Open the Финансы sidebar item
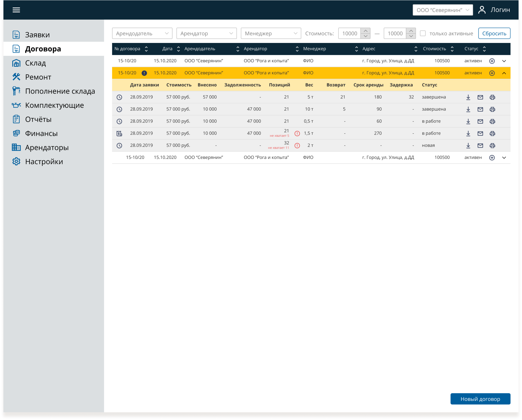522x420 pixels. click(41, 134)
